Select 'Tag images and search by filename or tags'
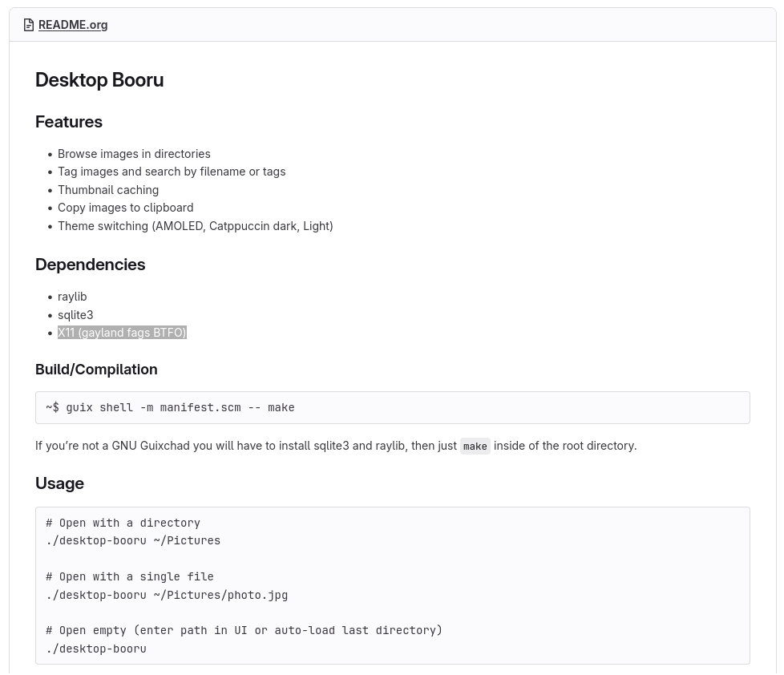This screenshot has height=675, width=784. pyautogui.click(x=172, y=172)
